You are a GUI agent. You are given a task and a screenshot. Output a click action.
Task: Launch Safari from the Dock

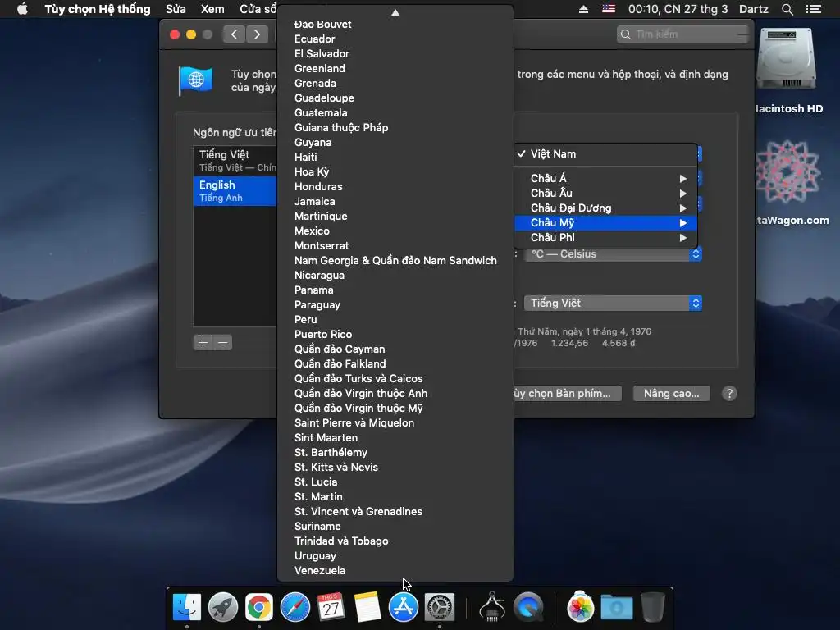point(295,608)
